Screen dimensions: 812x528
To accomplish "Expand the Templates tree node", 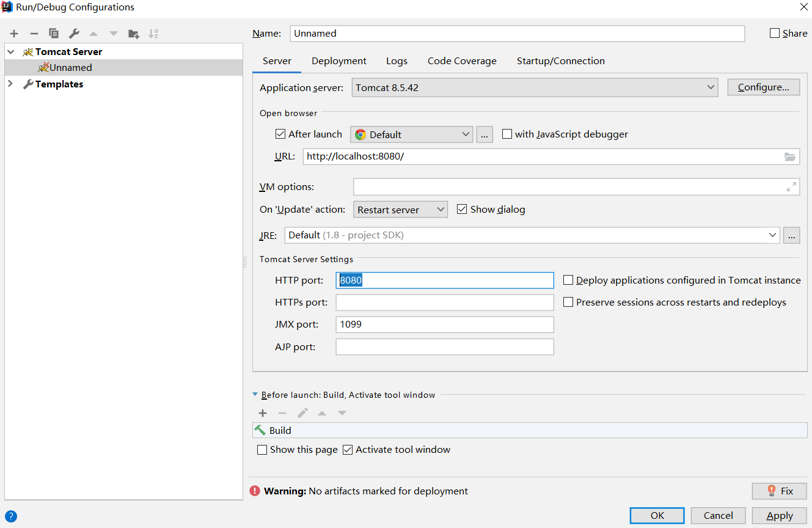I will tap(10, 84).
